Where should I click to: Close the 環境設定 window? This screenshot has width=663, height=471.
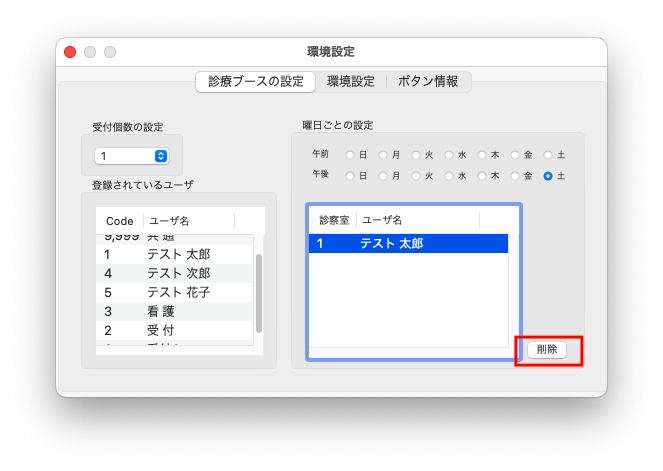point(70,52)
